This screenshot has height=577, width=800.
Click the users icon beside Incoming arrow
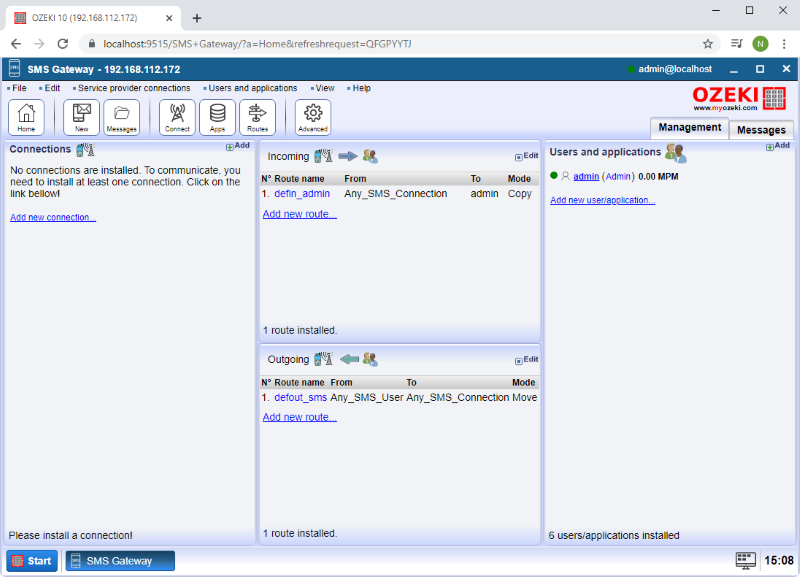coord(370,156)
